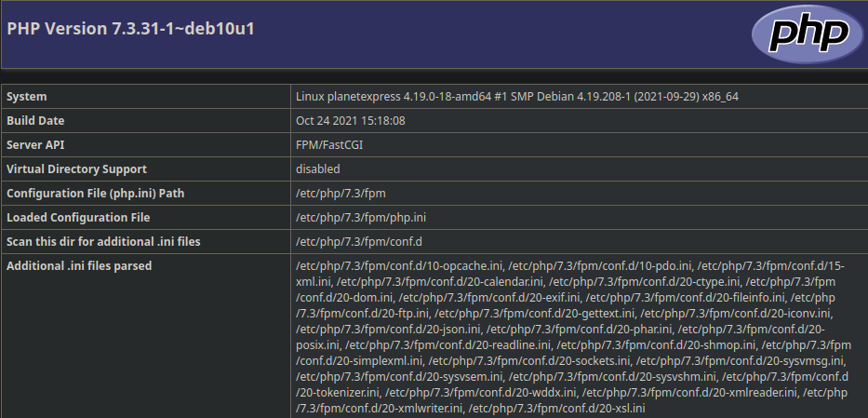868x418 pixels.
Task: Click the /etc/php/7.3/fpm path value
Action: click(341, 194)
